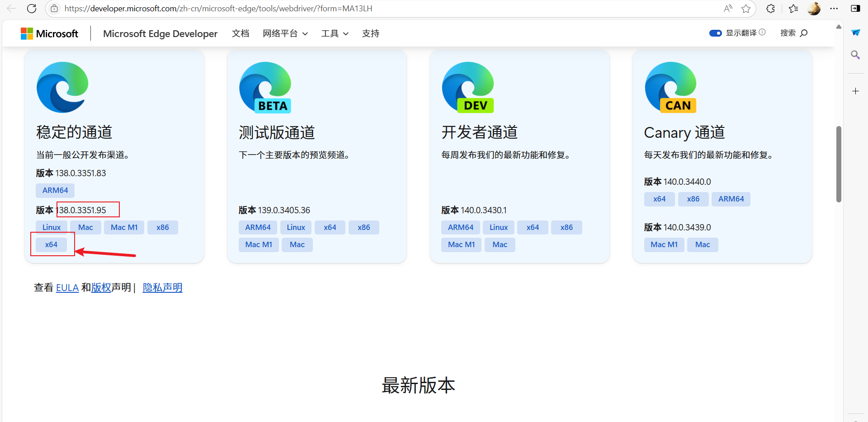The width and height of the screenshot is (868, 422).
Task: Download Beta channel Mac driver
Action: click(297, 244)
